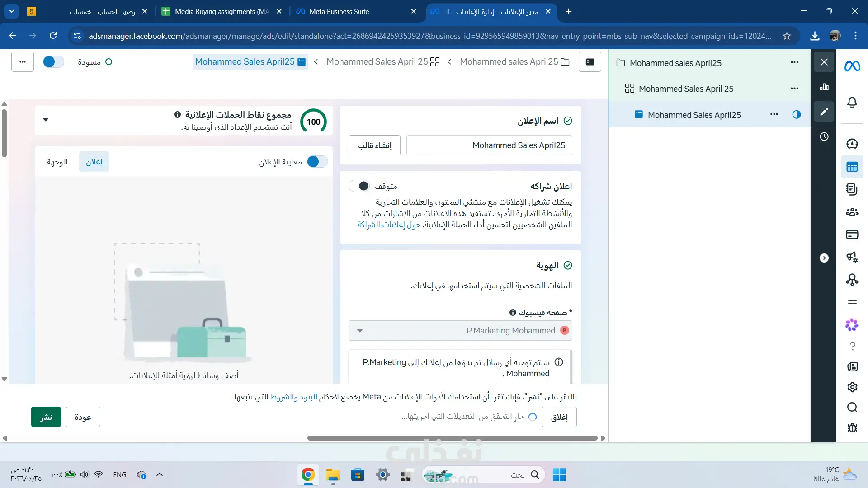The image size is (868, 488).
Task: Open the colorful Meta AI flower icon
Action: tap(852, 324)
